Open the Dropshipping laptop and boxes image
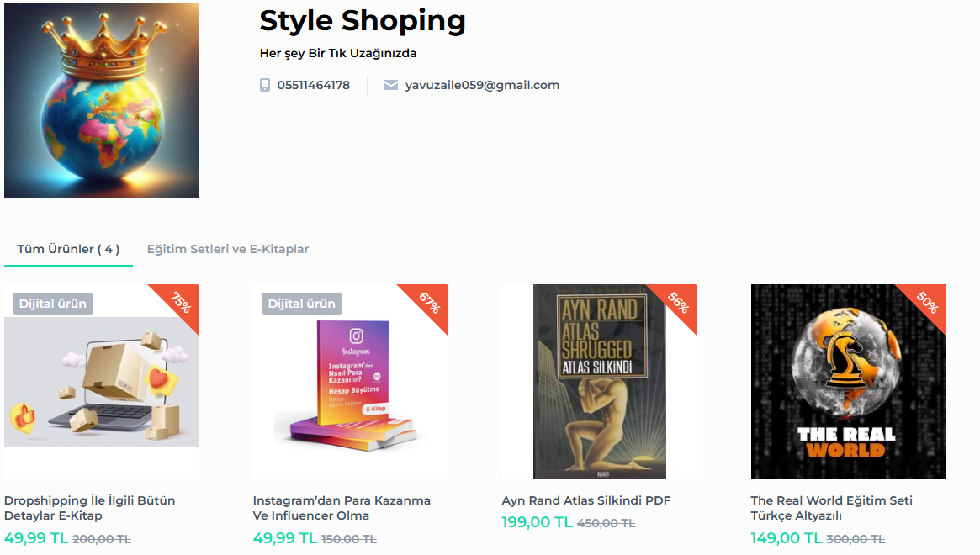Viewport: 980px width, 555px height. pos(102,387)
